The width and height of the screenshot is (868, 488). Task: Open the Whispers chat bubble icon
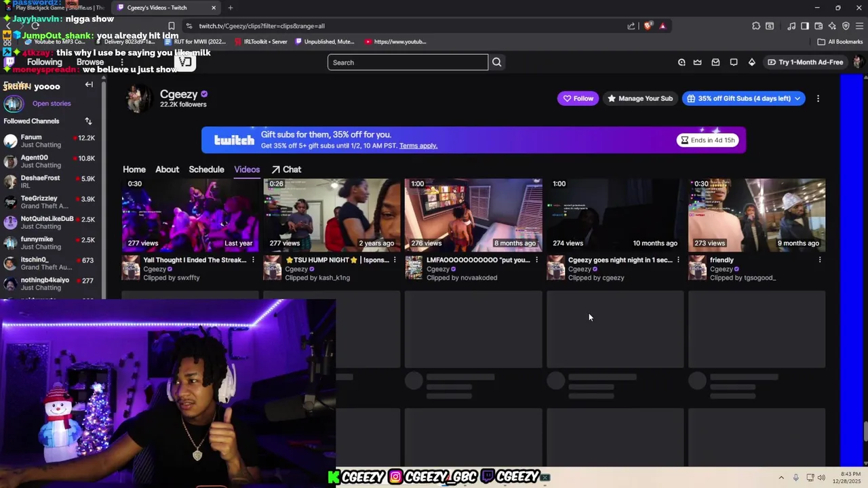734,62
